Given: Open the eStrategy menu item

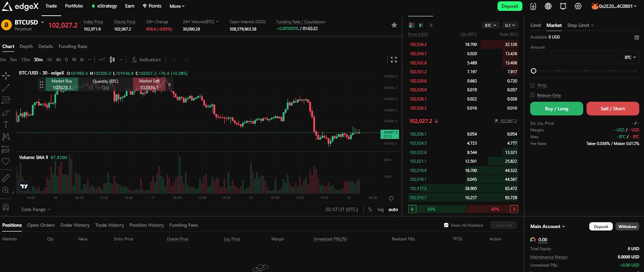Looking at the screenshot, I should [104, 6].
